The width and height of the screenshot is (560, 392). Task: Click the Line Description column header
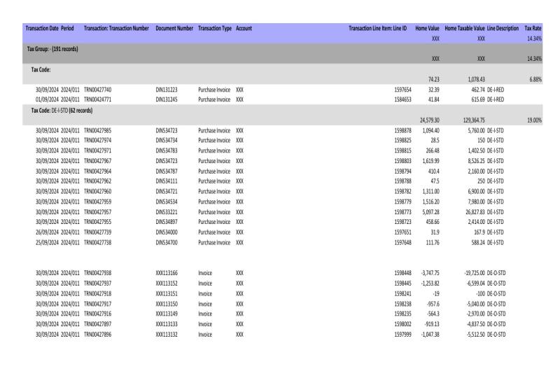tap(503, 28)
